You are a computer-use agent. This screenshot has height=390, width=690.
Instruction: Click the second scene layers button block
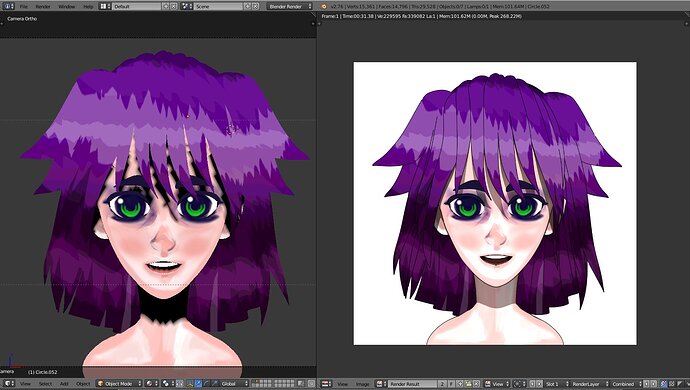pyautogui.click(x=284, y=384)
